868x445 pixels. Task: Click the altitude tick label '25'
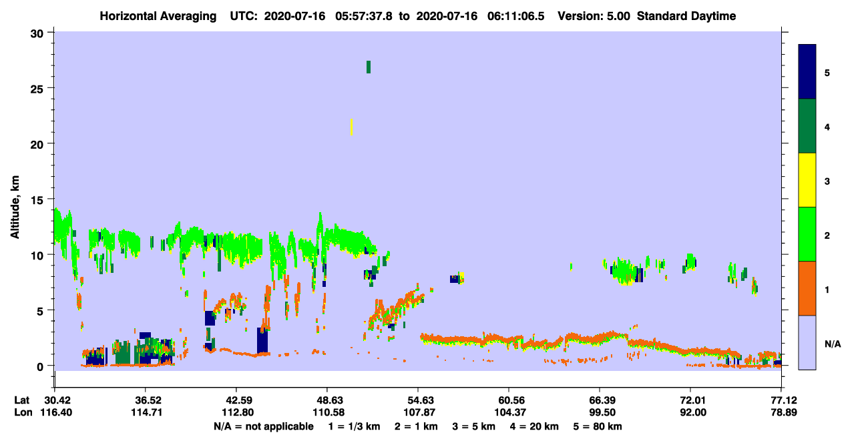[x=37, y=88]
